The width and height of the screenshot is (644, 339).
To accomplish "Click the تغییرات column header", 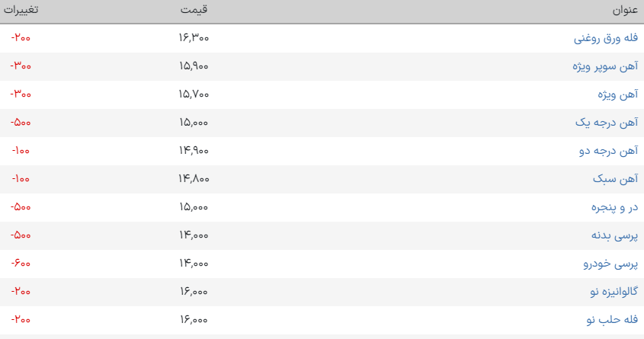I will [x=21, y=11].
